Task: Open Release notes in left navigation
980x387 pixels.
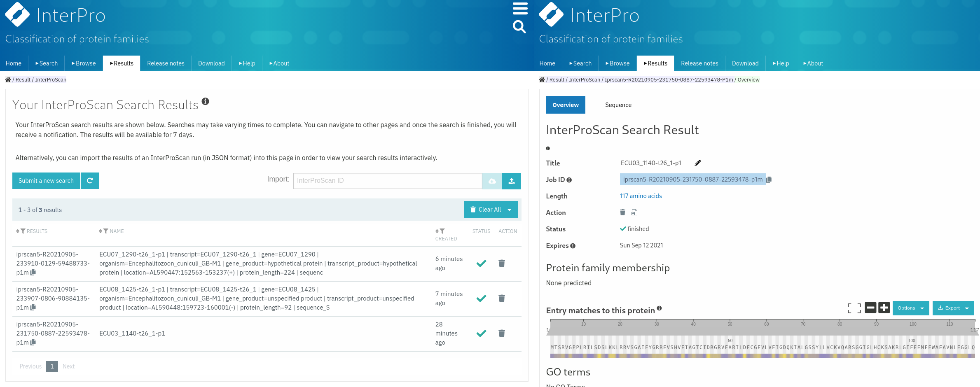Action: coord(166,63)
